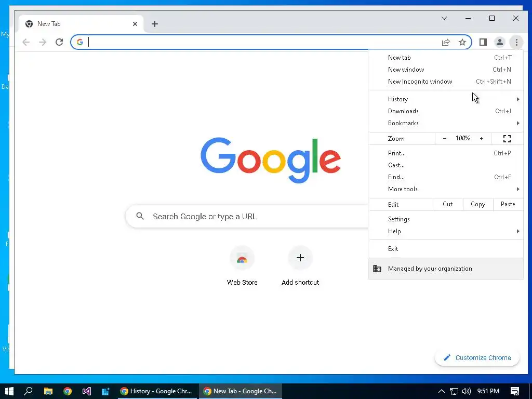This screenshot has width=532, height=399.
Task: Switch to History - Google Chrome taskbar window
Action: click(x=157, y=391)
